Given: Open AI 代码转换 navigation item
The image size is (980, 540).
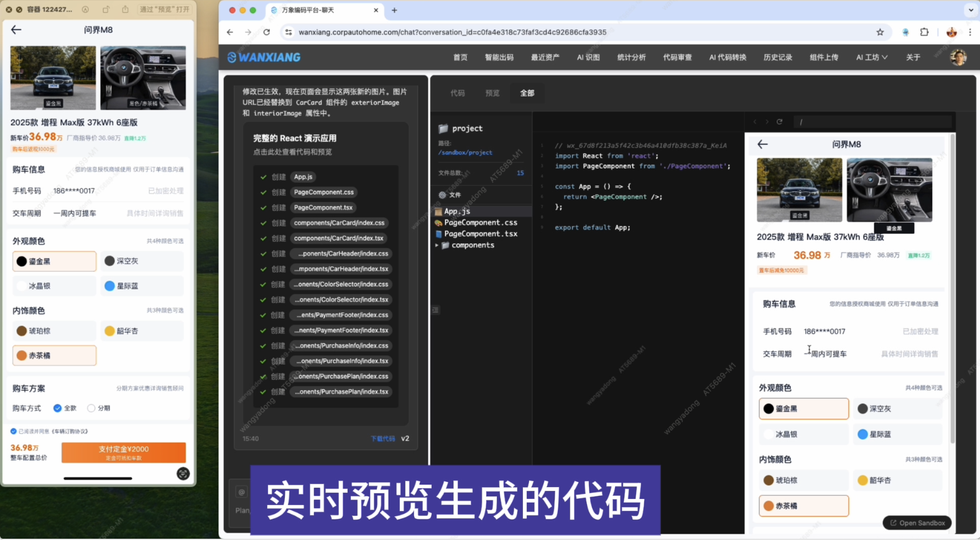Looking at the screenshot, I should coord(728,57).
